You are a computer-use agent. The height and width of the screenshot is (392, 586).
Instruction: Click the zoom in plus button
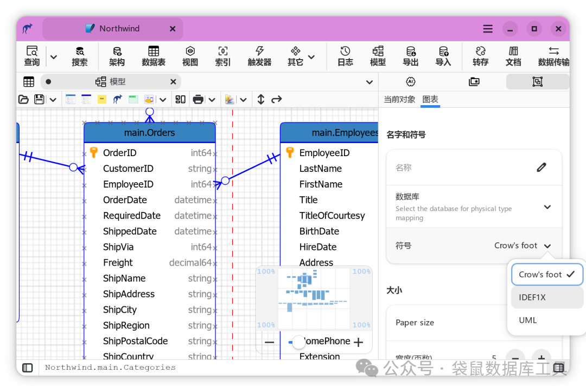tap(358, 342)
